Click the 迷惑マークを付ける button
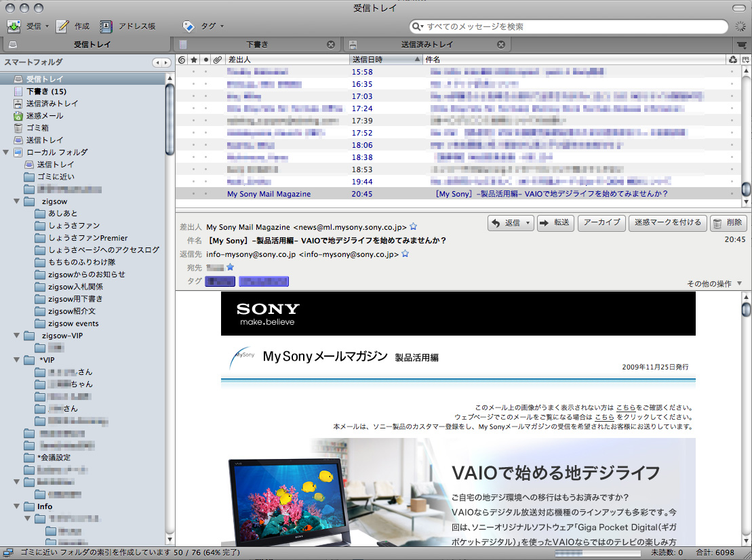This screenshot has height=560, width=752. point(668,223)
